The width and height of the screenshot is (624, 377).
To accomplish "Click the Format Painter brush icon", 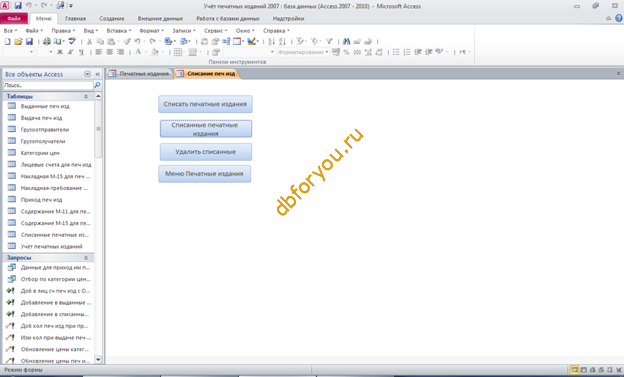I will point(127,41).
